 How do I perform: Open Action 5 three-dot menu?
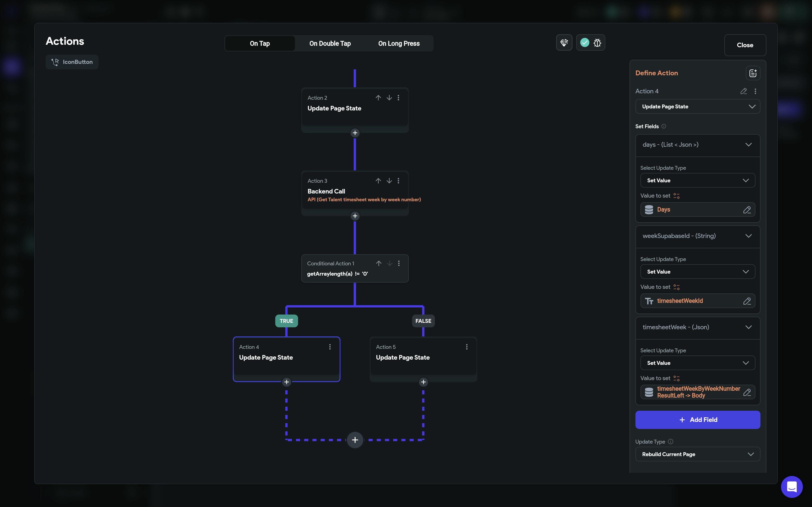point(466,347)
